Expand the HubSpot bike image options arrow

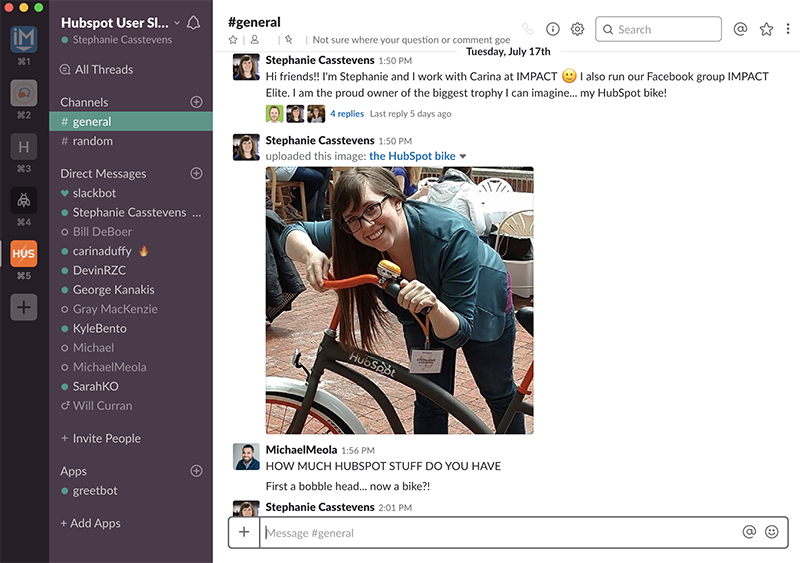(x=463, y=156)
